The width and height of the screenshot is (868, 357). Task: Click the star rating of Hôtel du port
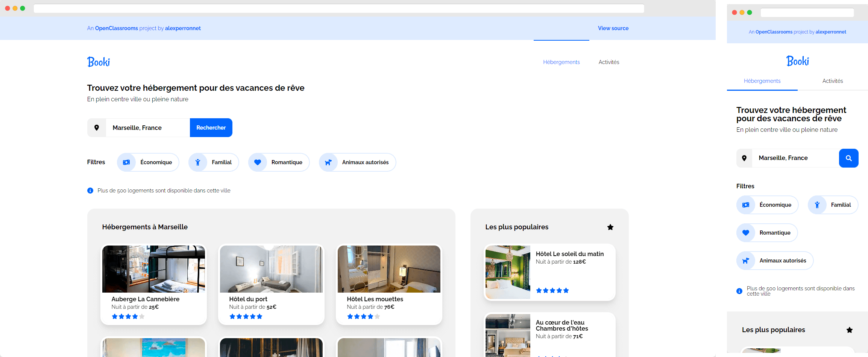(246, 316)
